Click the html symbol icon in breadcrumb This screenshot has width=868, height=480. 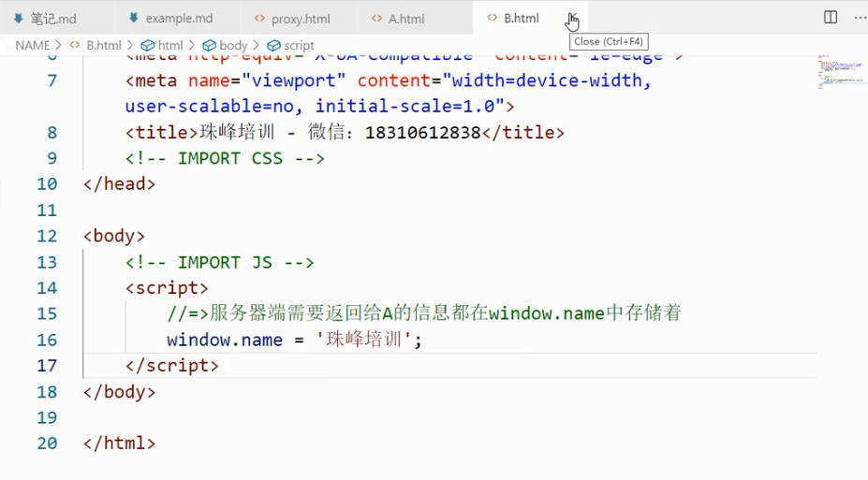pyautogui.click(x=148, y=45)
